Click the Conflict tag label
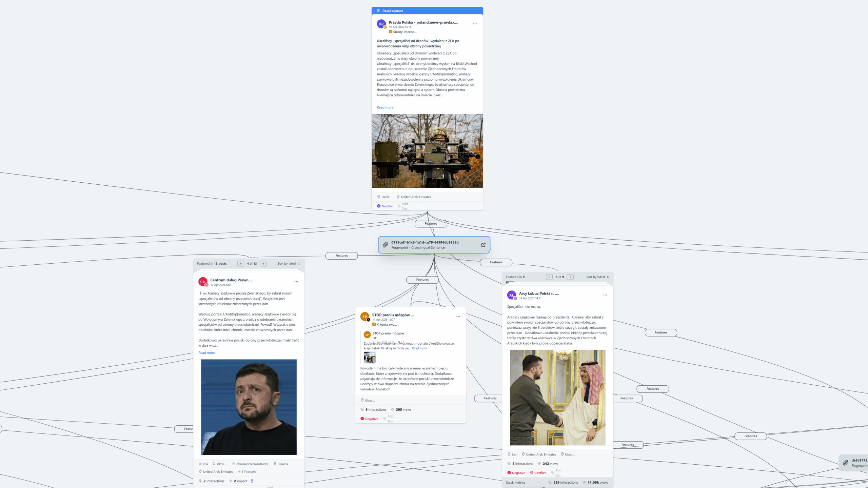The width and height of the screenshot is (868, 488). click(540, 473)
